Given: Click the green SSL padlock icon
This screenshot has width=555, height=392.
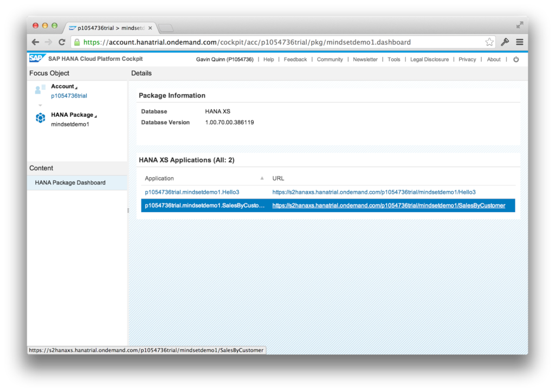Looking at the screenshot, I should click(x=77, y=42).
